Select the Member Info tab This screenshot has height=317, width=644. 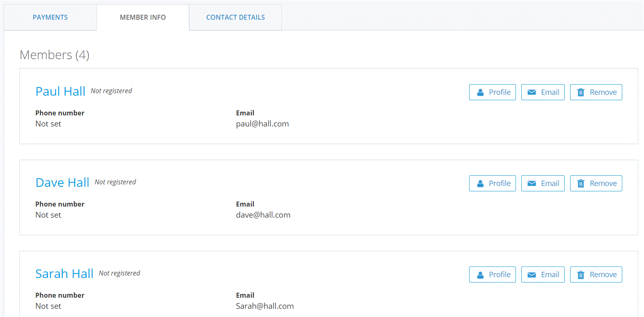[143, 17]
